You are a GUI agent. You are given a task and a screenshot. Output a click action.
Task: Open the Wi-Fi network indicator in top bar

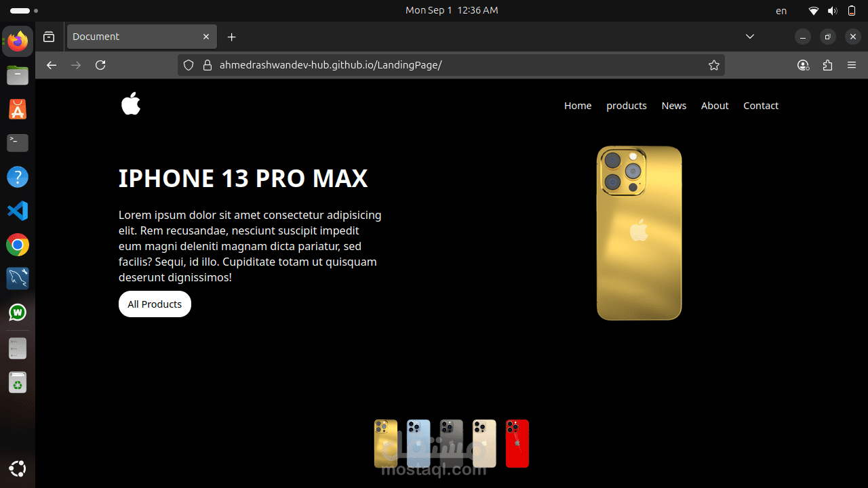814,11
